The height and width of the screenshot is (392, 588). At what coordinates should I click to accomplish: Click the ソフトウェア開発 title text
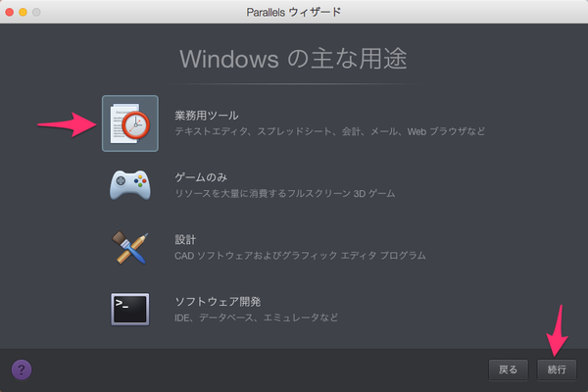pyautogui.click(x=218, y=302)
